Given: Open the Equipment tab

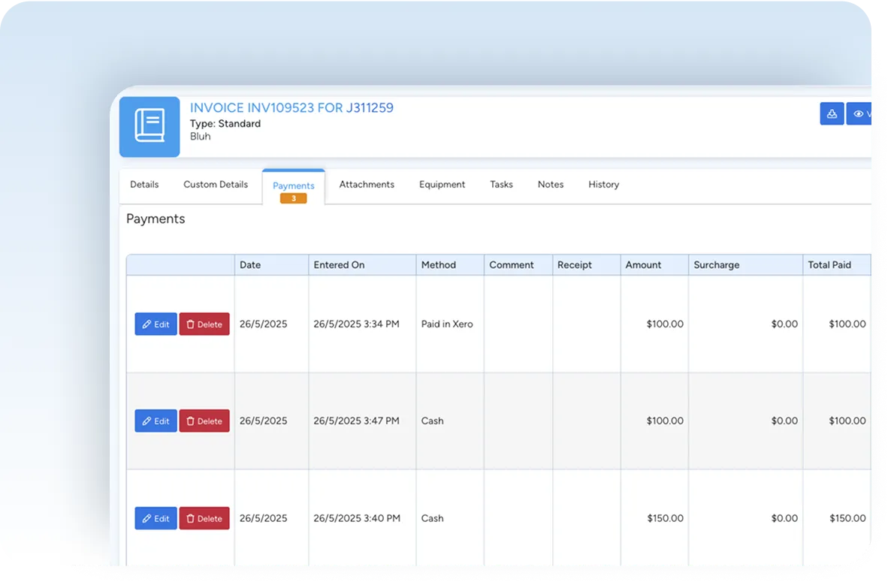Looking at the screenshot, I should (x=442, y=185).
